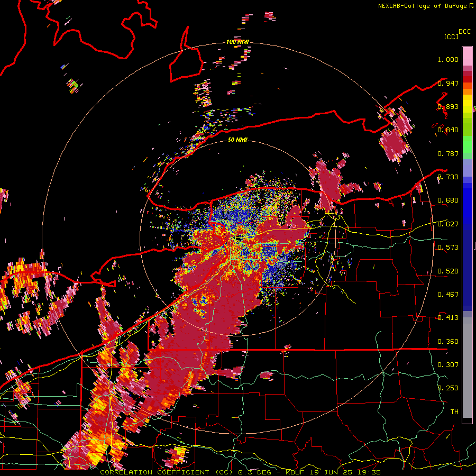Pick the gray segment of the color bar
476x476 pixels.
tap(467, 368)
